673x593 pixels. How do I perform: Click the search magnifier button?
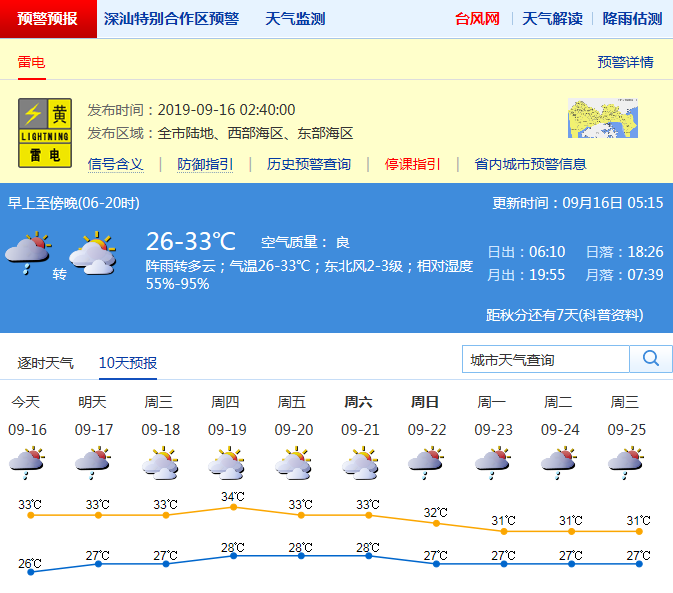click(651, 359)
